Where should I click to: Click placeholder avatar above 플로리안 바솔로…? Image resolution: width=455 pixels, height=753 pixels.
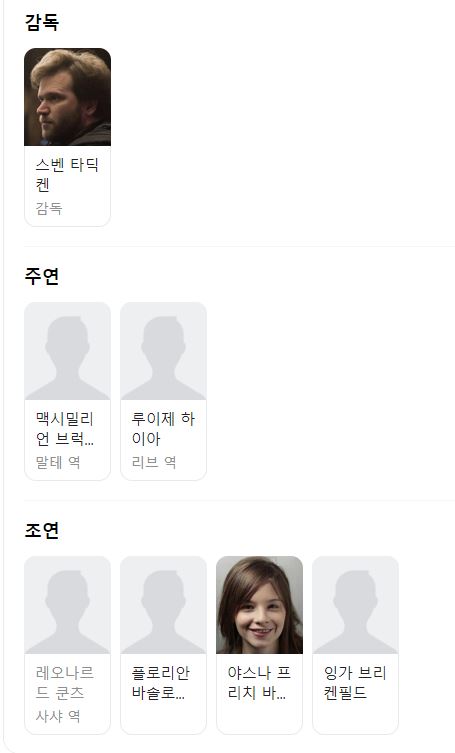coord(163,605)
